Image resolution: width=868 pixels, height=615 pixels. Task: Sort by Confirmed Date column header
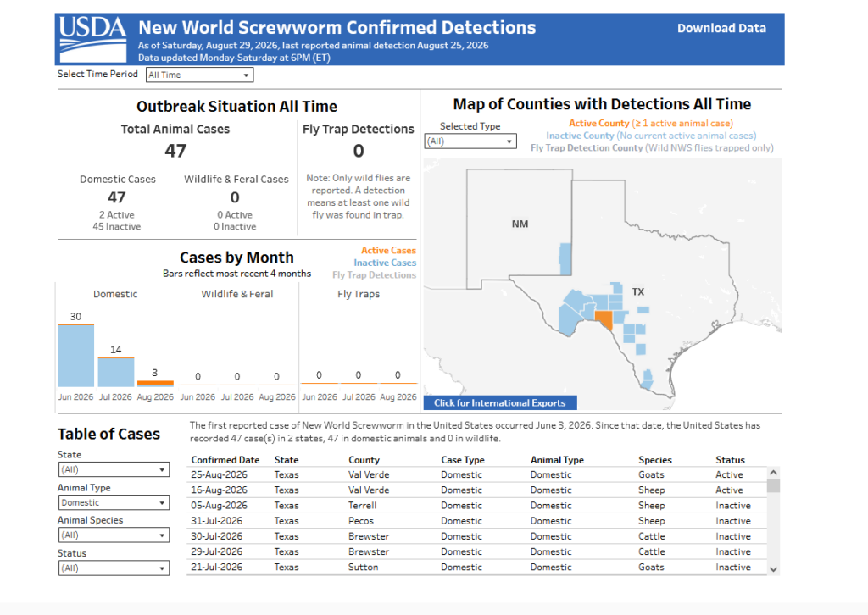[x=225, y=460]
